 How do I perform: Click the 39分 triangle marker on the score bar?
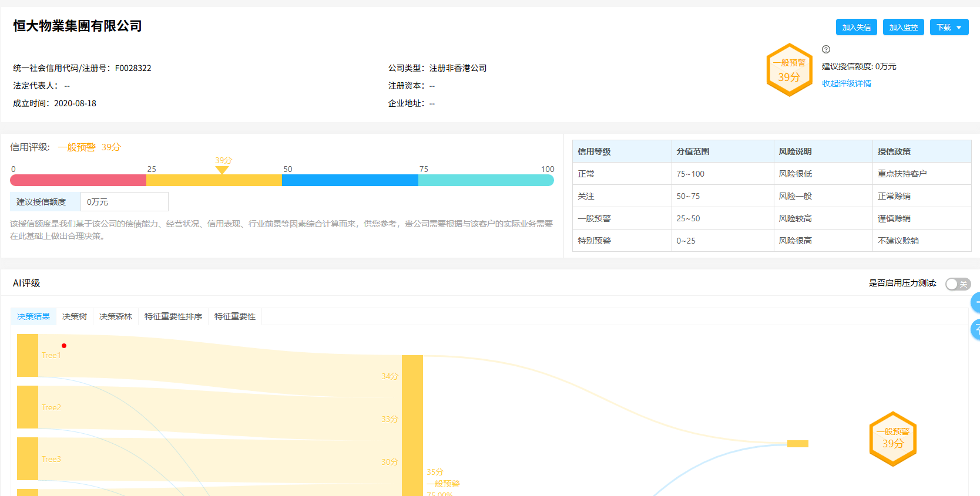pos(221,170)
